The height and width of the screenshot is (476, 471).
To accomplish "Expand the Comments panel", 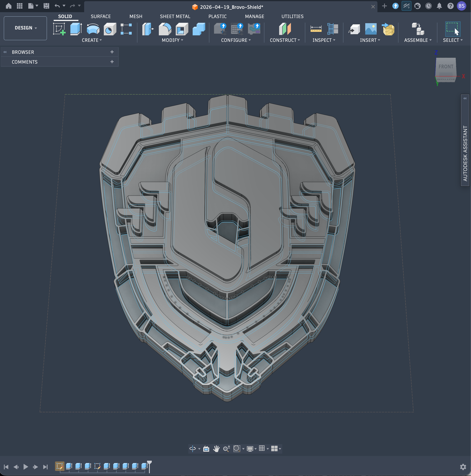I will click(x=112, y=62).
